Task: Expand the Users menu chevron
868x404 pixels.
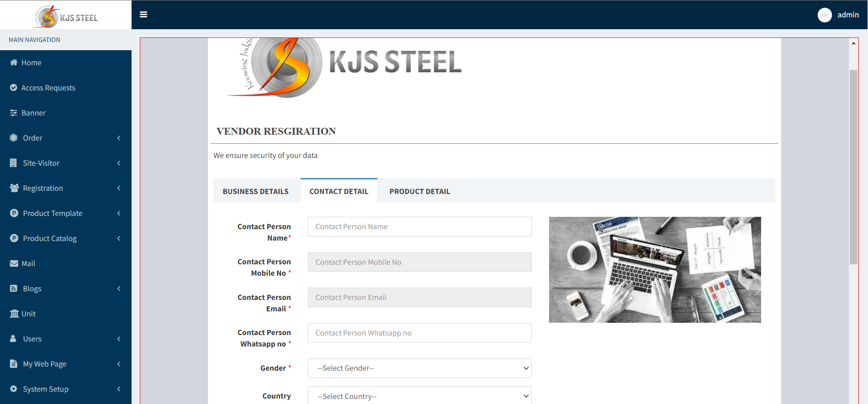Action: click(119, 339)
